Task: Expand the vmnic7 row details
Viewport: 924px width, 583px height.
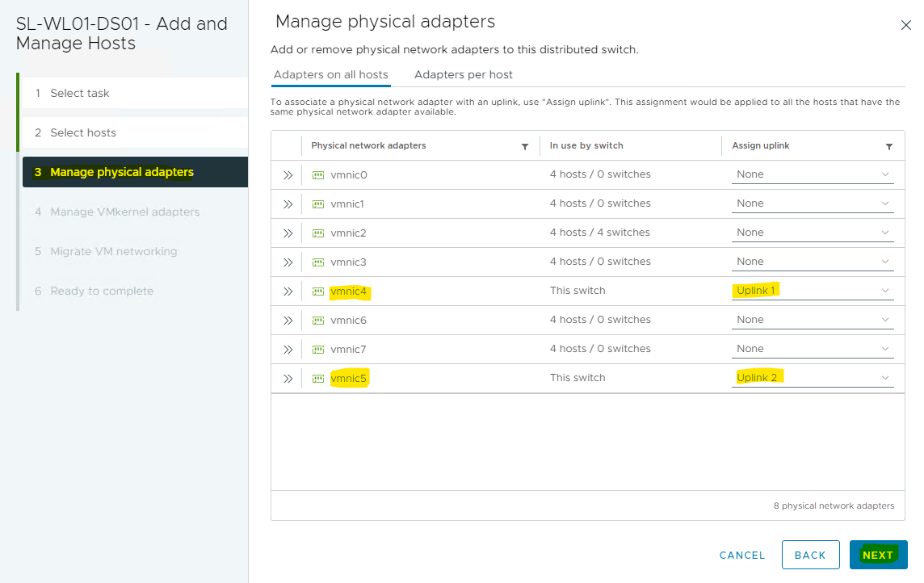Action: pos(288,349)
